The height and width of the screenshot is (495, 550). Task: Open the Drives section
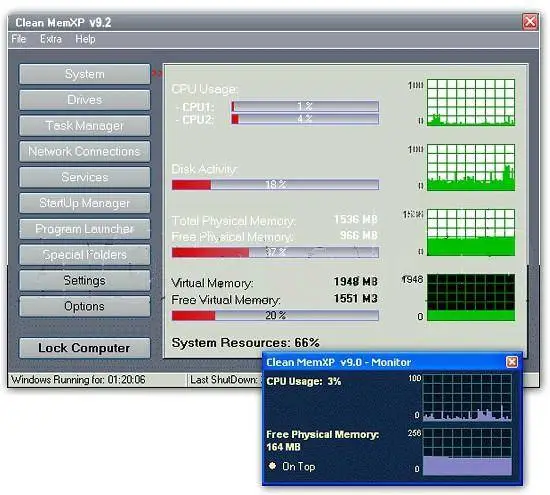pos(85,100)
